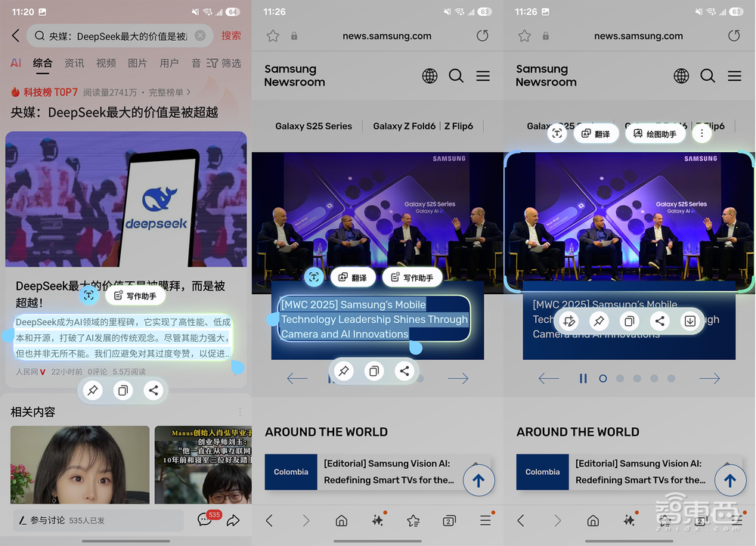Click the 绘图助手 drawing assistant button
This screenshot has height=546, width=756.
click(655, 134)
